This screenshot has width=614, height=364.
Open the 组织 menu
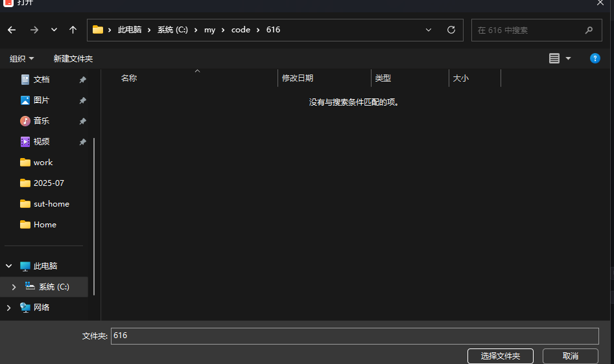tap(21, 59)
